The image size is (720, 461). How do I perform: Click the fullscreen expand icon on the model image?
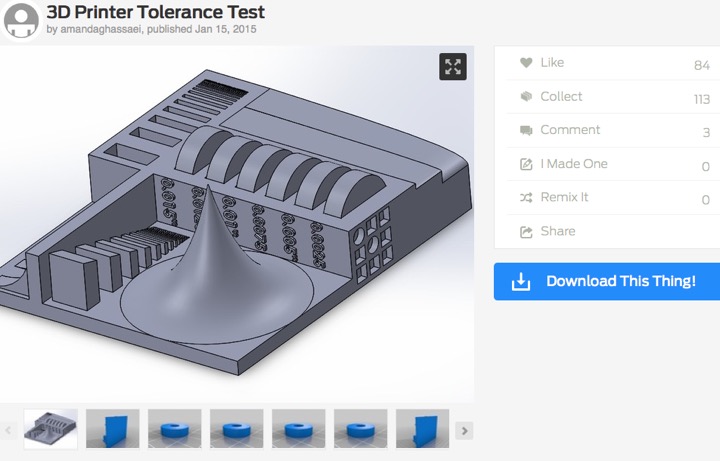pyautogui.click(x=453, y=67)
